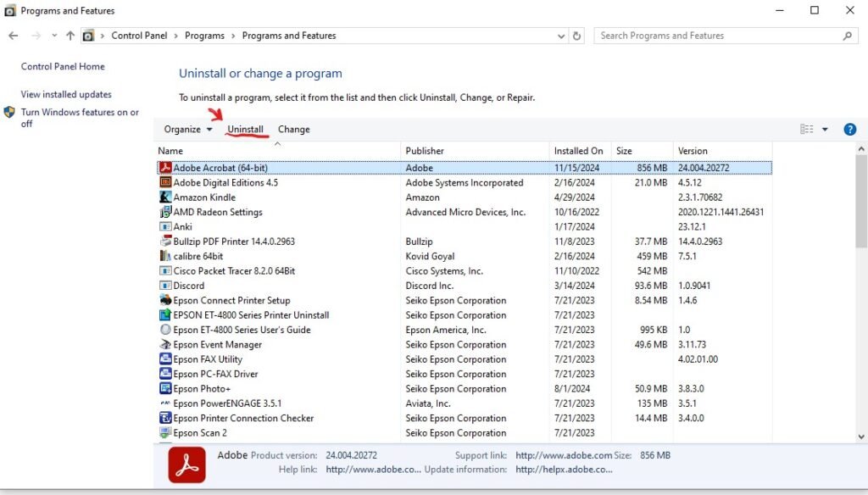Click the Search Programs and Features field
The width and height of the screenshot is (868, 495).
[x=719, y=36]
